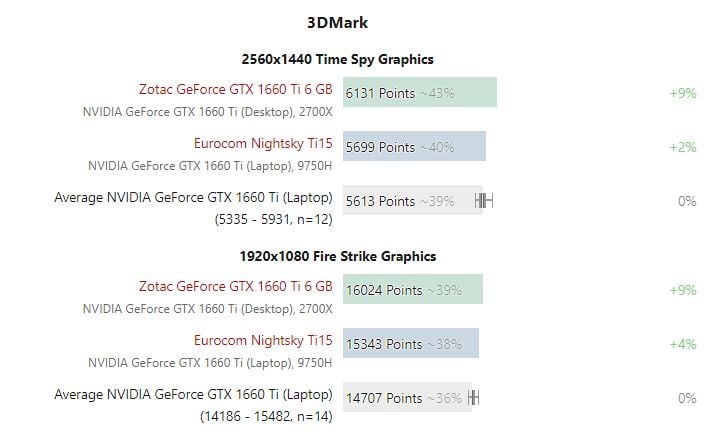This screenshot has width=717, height=436.
Task: Click the green 6131 Points bar
Action: 420,92
